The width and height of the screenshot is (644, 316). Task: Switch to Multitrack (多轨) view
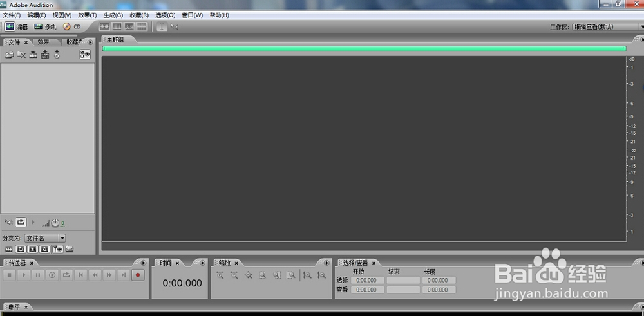[45, 26]
